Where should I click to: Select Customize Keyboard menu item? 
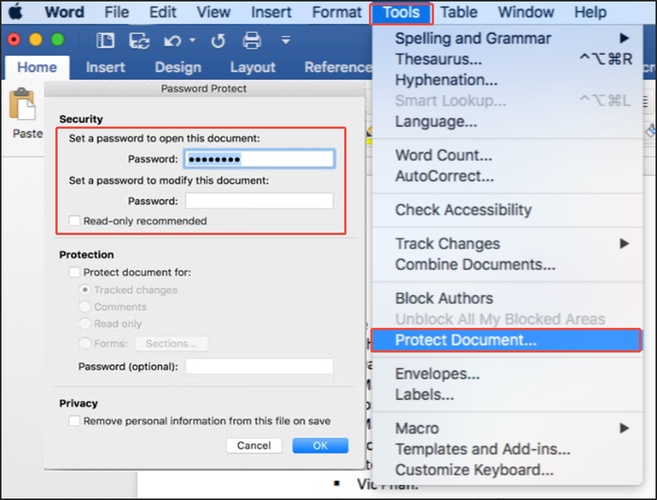point(507,470)
